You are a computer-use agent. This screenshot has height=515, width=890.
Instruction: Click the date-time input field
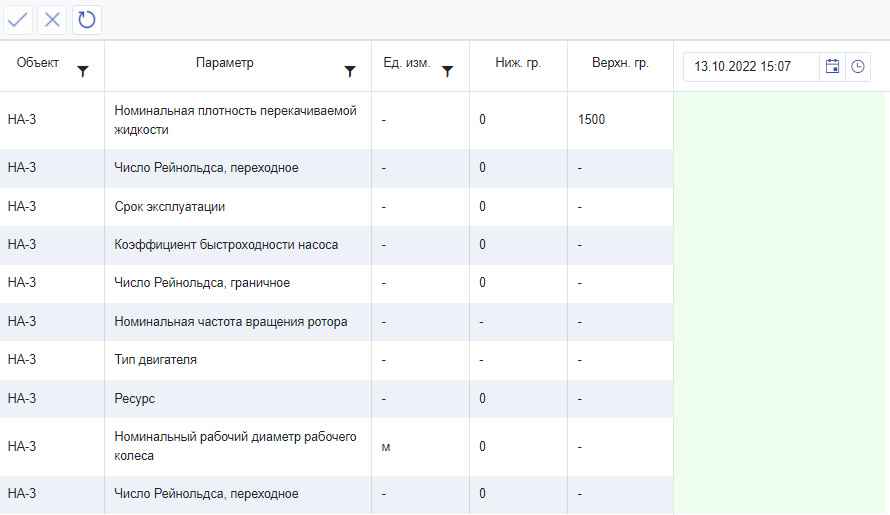750,67
